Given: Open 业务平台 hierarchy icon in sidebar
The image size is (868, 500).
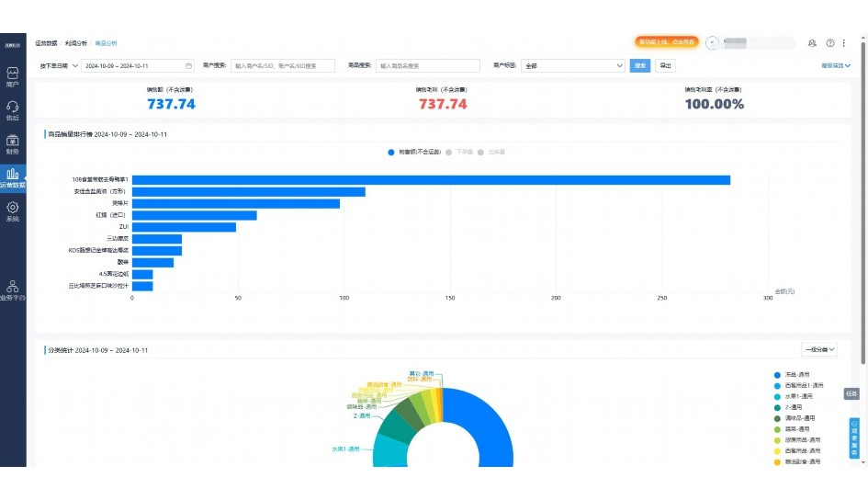Looking at the screenshot, I should (x=13, y=289).
